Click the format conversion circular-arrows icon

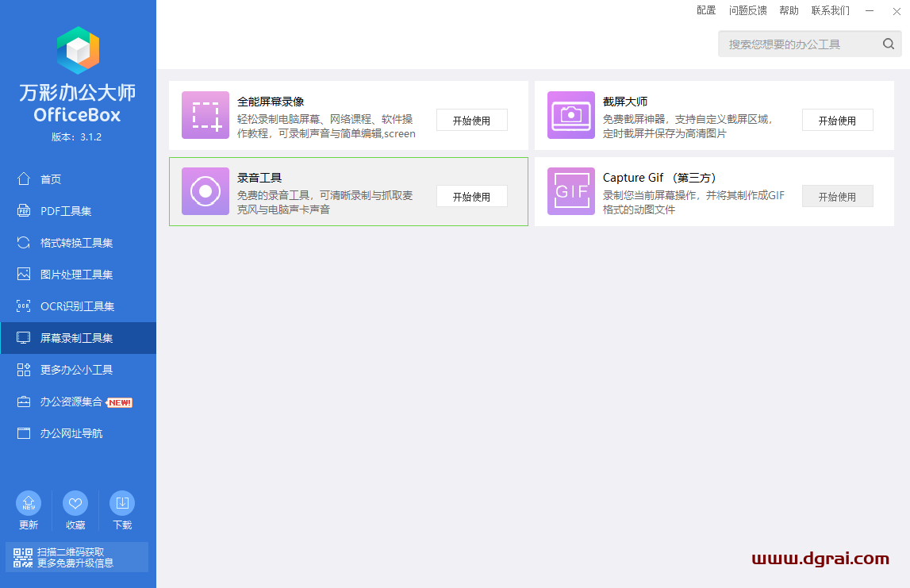[x=24, y=243]
